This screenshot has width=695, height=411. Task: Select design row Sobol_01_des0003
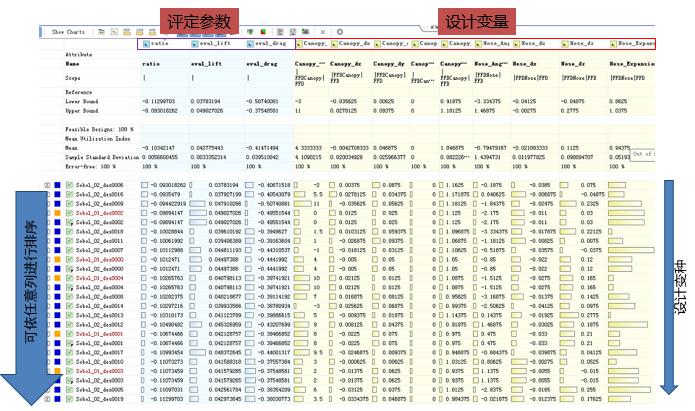[99, 371]
